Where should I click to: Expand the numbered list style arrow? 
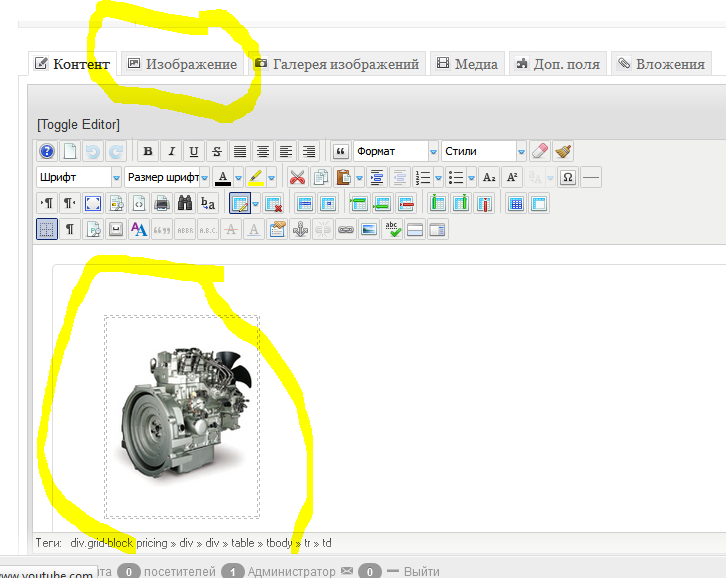[438, 177]
